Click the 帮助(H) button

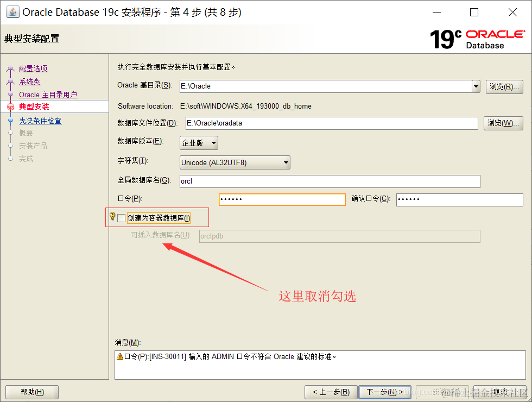point(32,392)
